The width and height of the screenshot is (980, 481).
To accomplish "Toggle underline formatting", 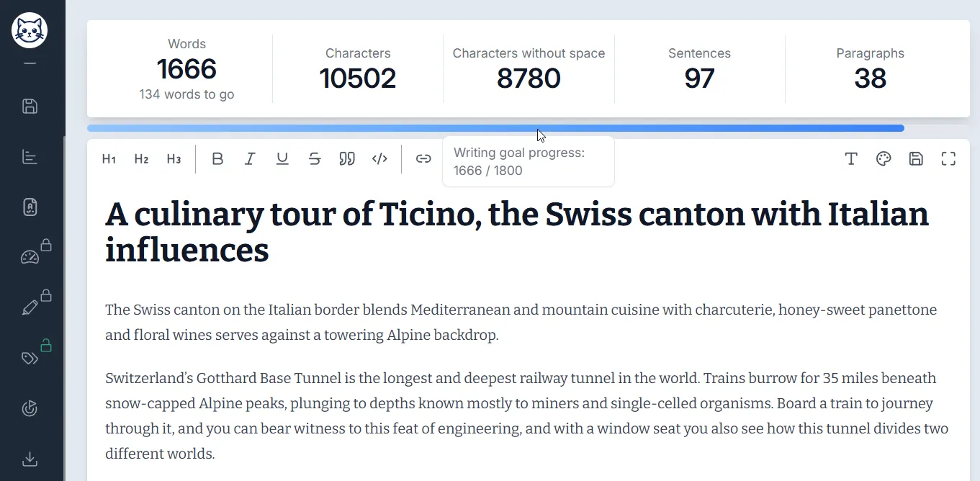I will 282,159.
